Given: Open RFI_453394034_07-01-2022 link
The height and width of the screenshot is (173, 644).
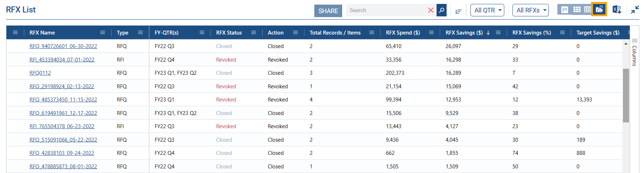Looking at the screenshot, I should coord(62,60).
